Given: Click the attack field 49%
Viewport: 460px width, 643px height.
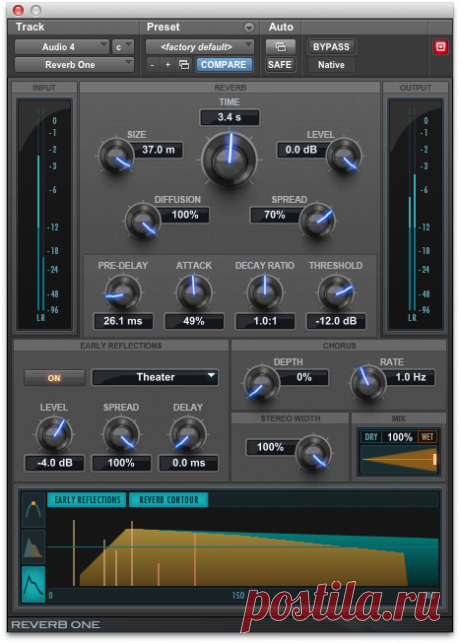Looking at the screenshot, I should [x=194, y=321].
